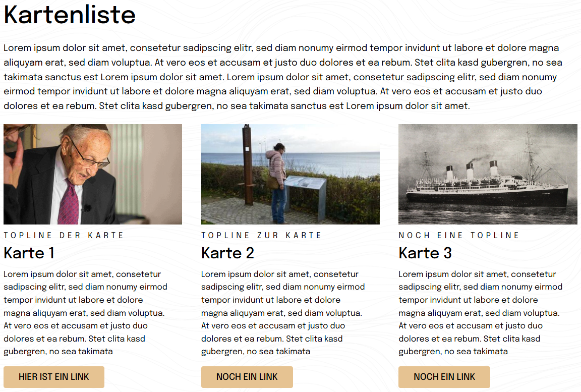Viewport: 581px width, 392px height.
Task: Open the elderly man photo of Karte 1
Action: tap(93, 174)
